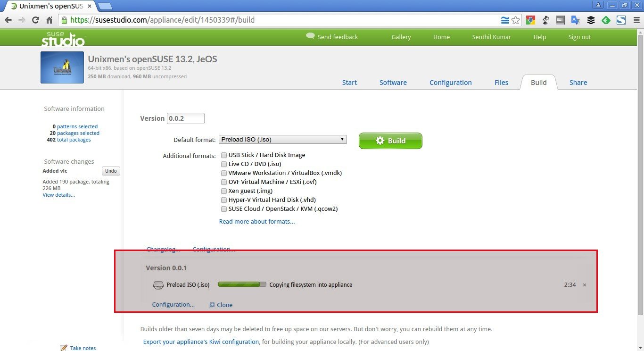Open the Senthil Kumar account link
644x351 pixels.
[x=492, y=37]
